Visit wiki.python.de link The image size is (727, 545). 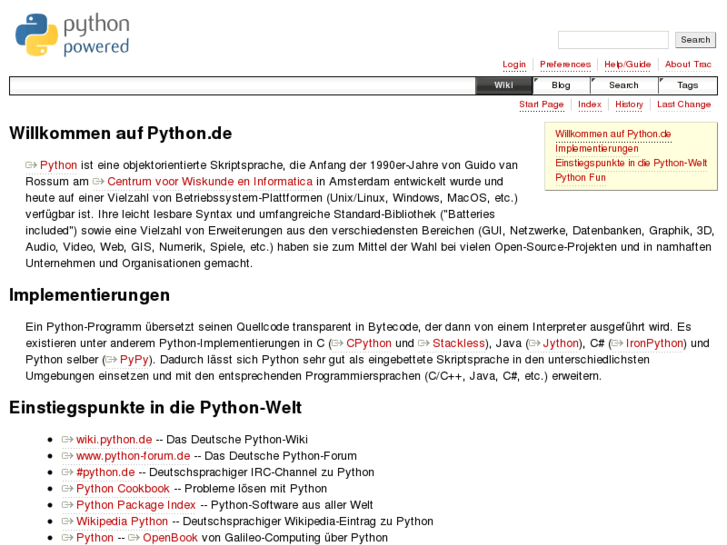[114, 439]
